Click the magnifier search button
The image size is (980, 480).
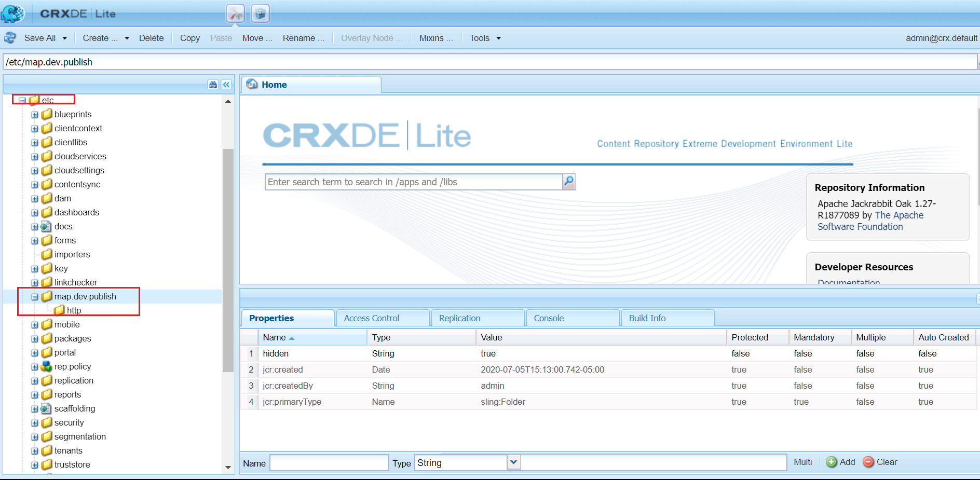(569, 182)
